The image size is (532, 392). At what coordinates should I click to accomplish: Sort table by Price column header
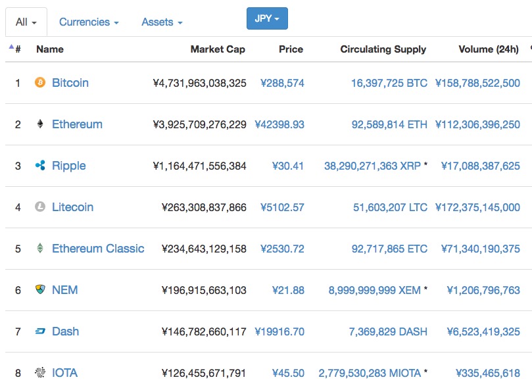(291, 49)
